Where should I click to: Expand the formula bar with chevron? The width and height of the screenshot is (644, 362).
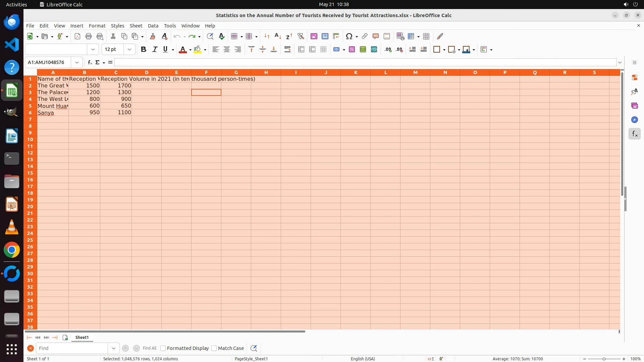pyautogui.click(x=620, y=62)
